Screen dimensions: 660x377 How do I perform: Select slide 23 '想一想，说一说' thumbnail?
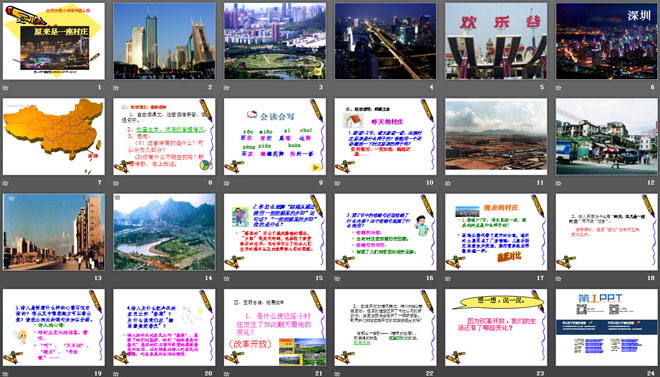pos(496,327)
